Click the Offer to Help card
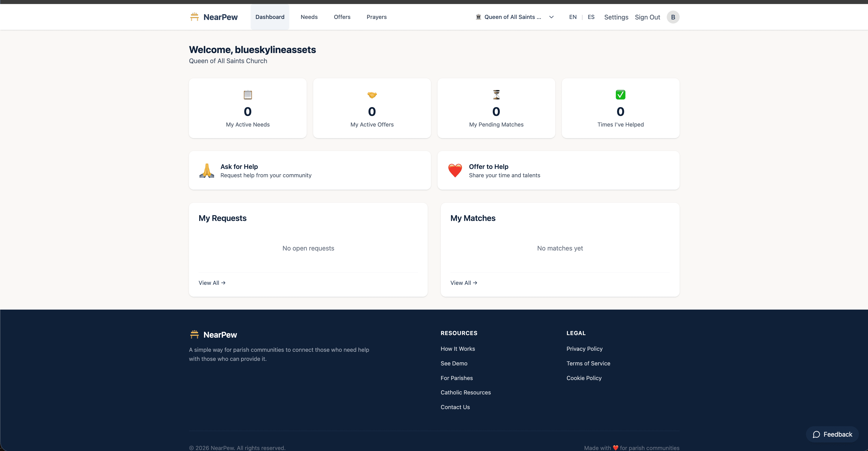 (558, 170)
